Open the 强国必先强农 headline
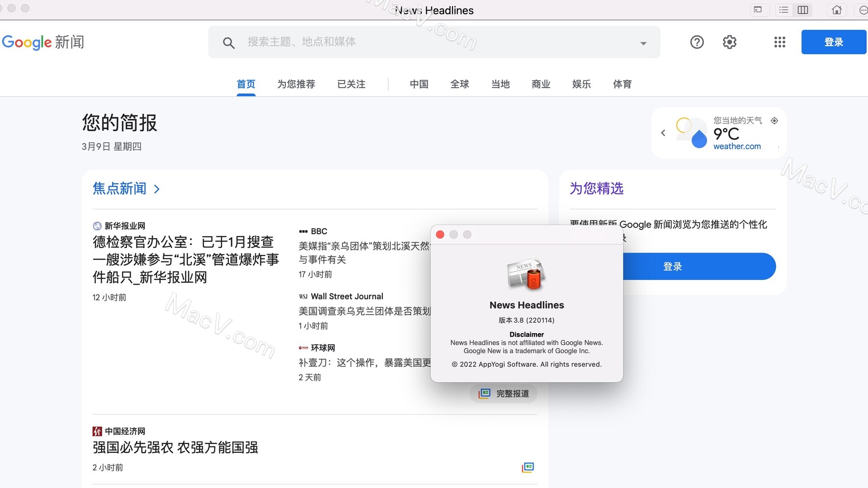The height and width of the screenshot is (488, 868). click(x=175, y=447)
